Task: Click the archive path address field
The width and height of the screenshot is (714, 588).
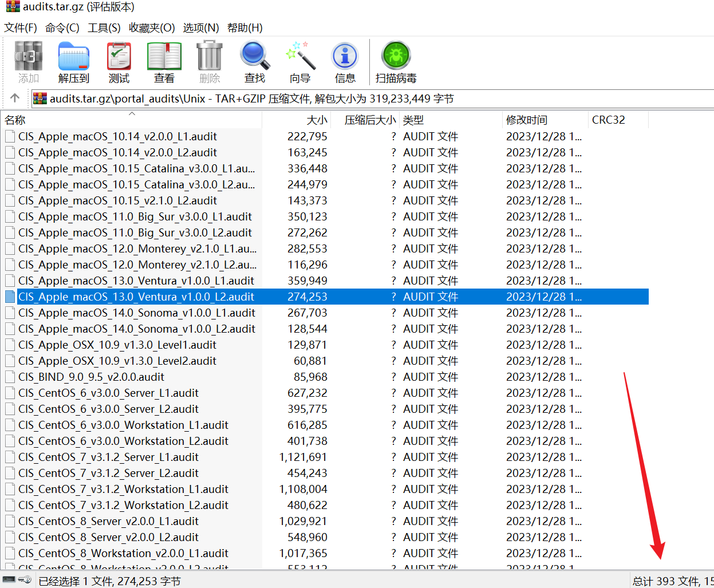Action: (372, 98)
